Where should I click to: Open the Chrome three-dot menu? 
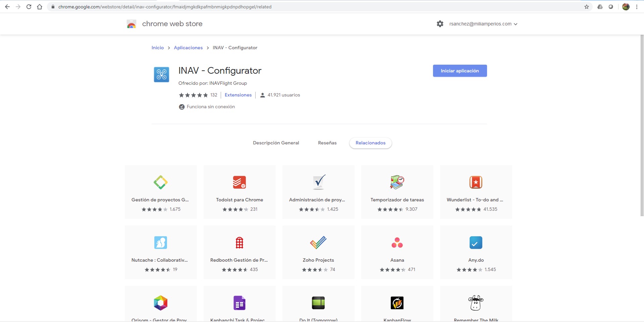(x=637, y=7)
